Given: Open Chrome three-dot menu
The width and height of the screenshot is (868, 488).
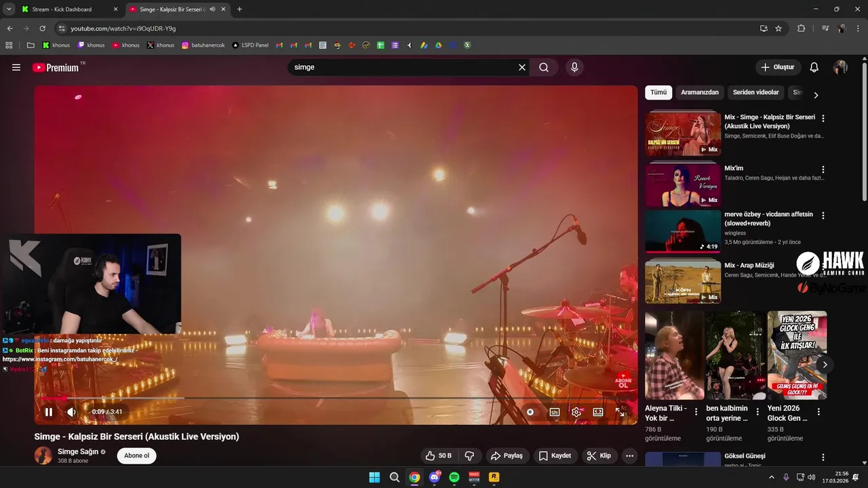Looking at the screenshot, I should 858,28.
